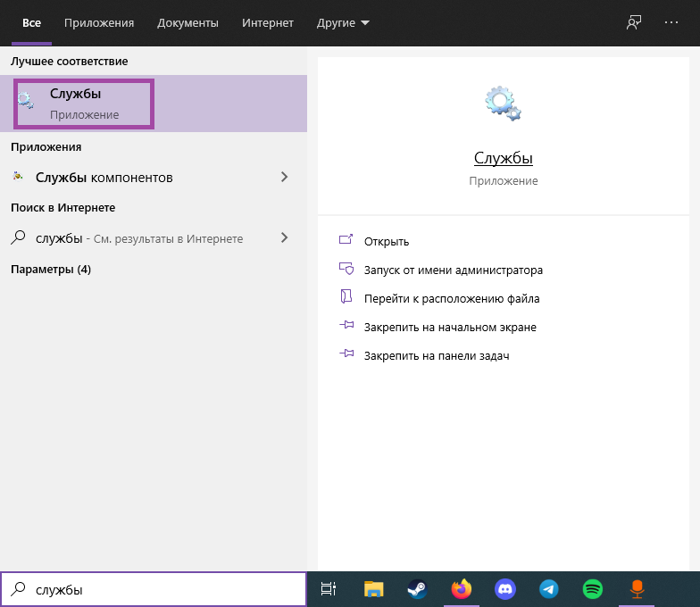
Task: Select Закрепить на панели задач
Action: 437,355
